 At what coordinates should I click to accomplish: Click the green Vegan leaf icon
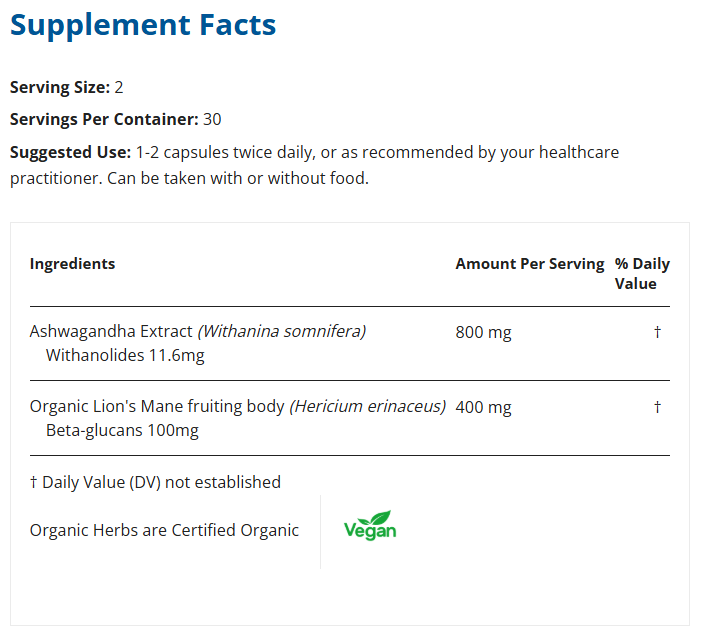(x=370, y=526)
